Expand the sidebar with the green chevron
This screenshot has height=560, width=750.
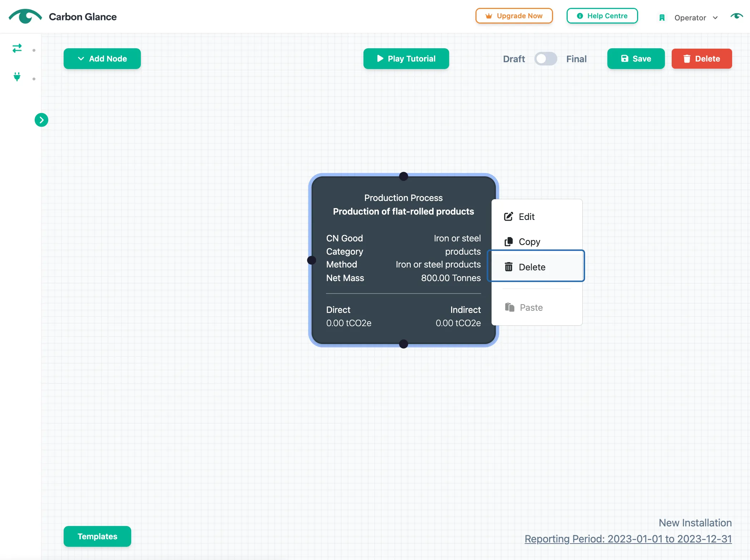point(41,120)
